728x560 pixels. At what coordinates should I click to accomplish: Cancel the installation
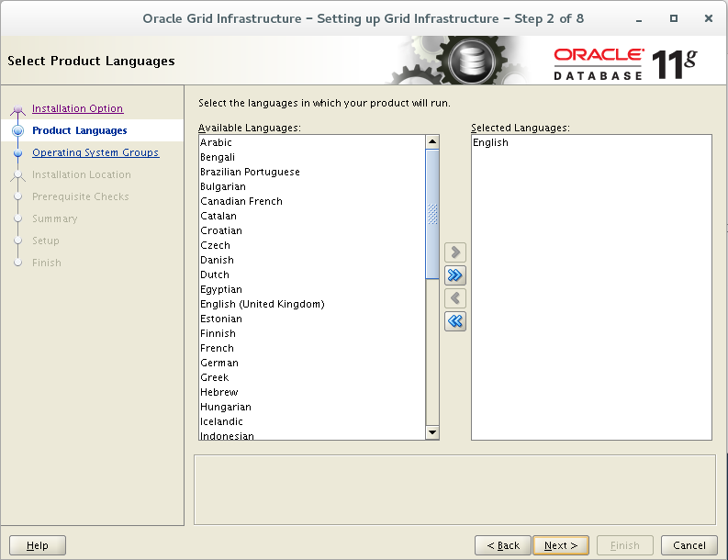click(x=689, y=545)
